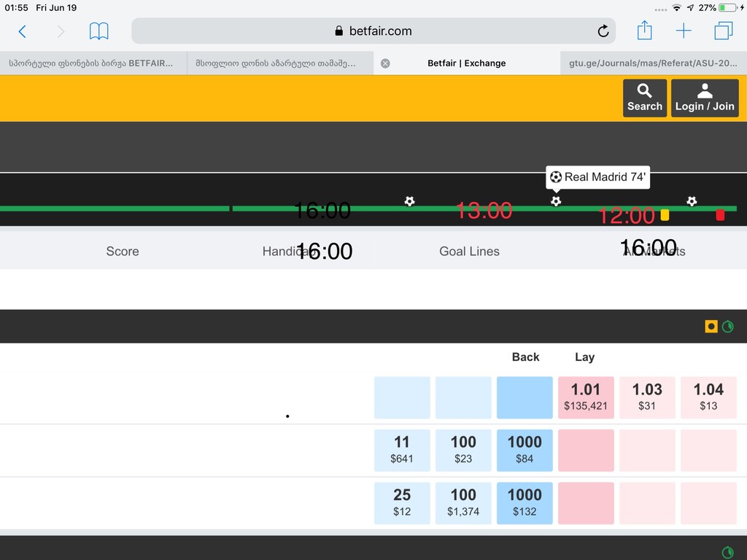Open the Handicap tab
The image size is (747, 560).
(289, 251)
